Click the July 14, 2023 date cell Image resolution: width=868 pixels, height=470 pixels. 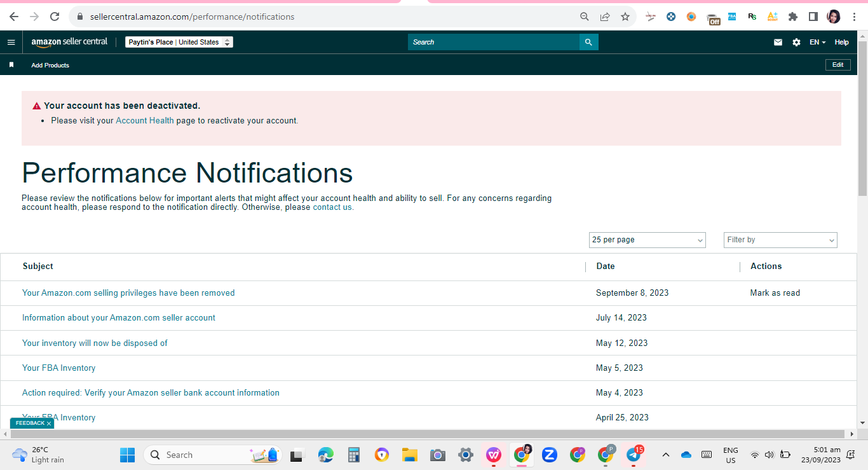pyautogui.click(x=621, y=318)
